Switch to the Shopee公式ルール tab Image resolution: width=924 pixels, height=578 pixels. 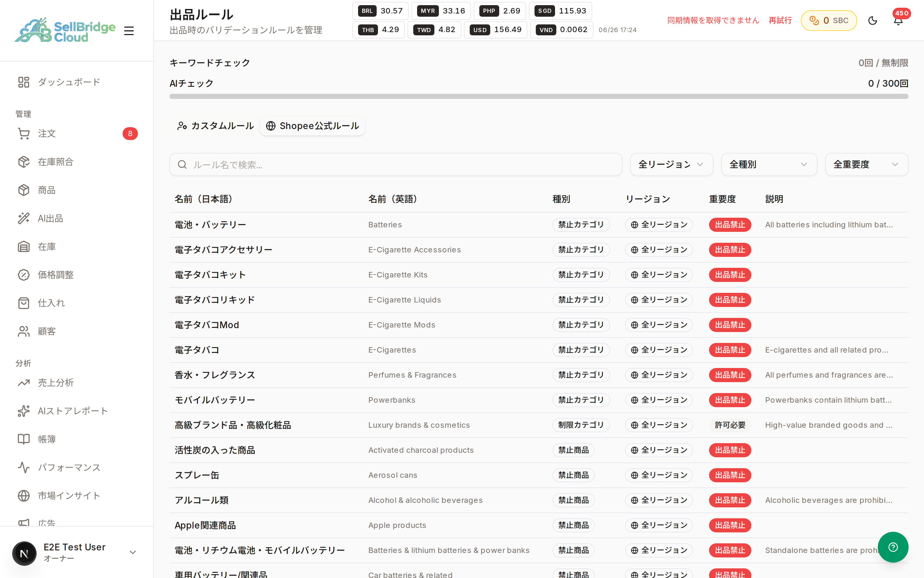point(312,126)
